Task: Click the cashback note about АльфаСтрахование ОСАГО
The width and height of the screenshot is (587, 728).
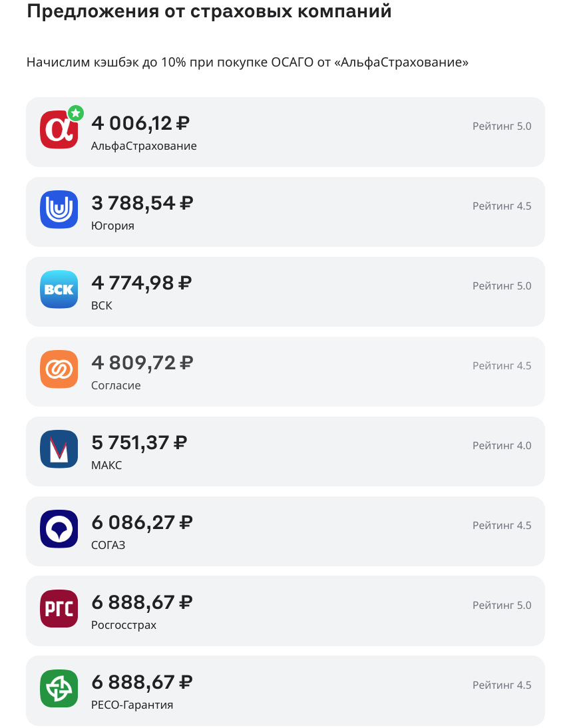Action: pyautogui.click(x=248, y=63)
